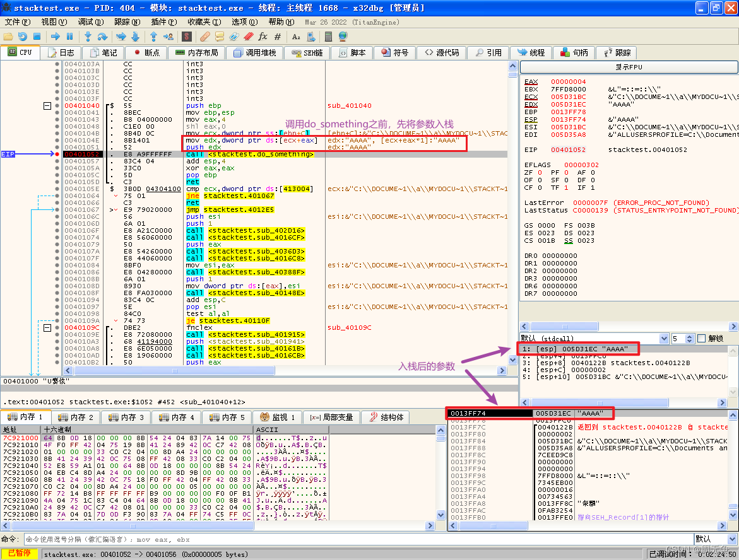The height and width of the screenshot is (560, 739).
Task: Collapse function sub_40109C fold box
Action: pos(47,328)
